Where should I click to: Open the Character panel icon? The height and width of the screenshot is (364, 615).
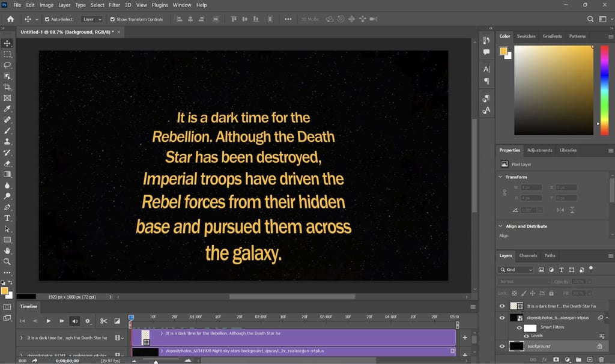click(486, 70)
